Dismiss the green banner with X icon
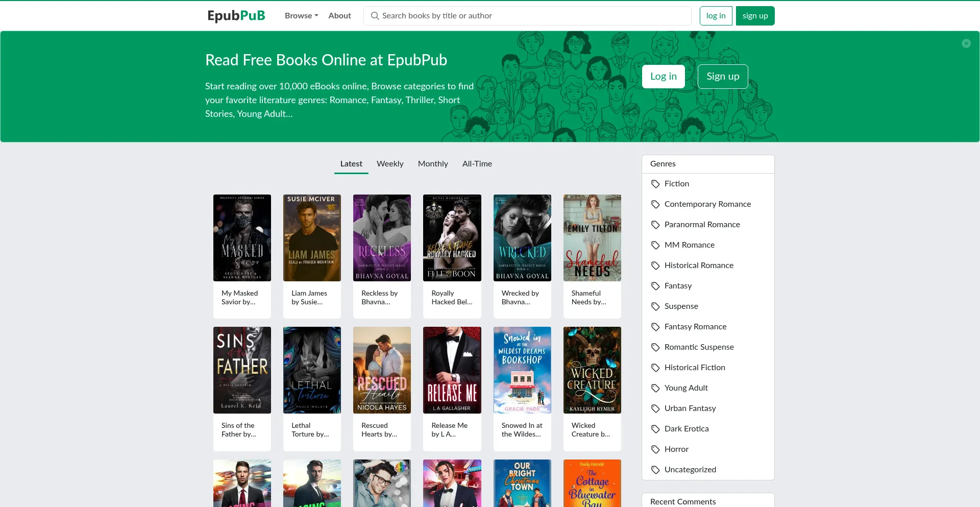Image resolution: width=980 pixels, height=507 pixels. tap(966, 43)
